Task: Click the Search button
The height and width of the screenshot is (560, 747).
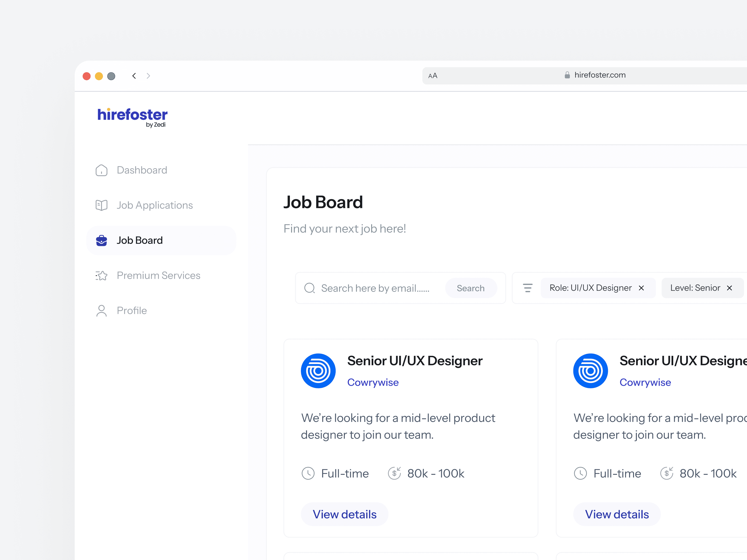Action: coord(471,288)
